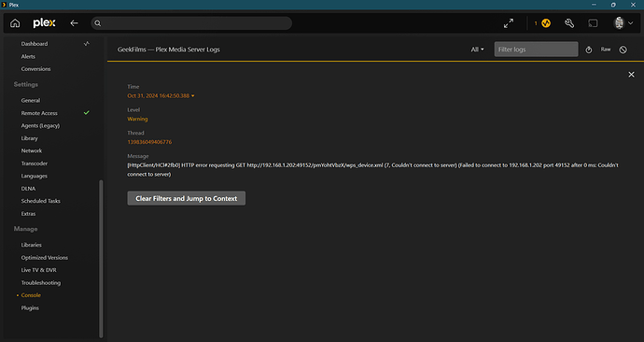Open Agents (Legacy) settings
Screen dimensions: 644x342
click(40, 125)
